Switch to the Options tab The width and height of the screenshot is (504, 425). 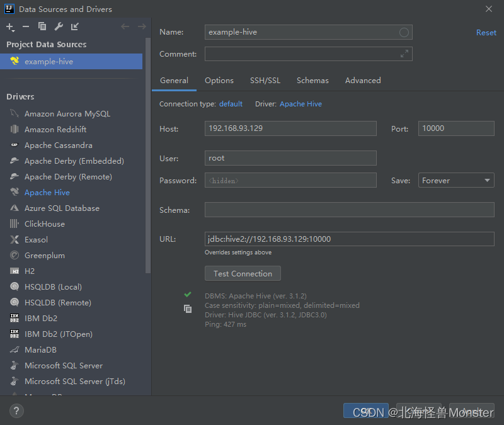click(219, 81)
